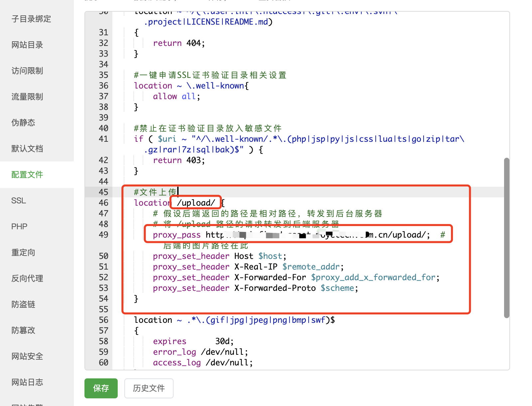
Task: Select the 流量限制 tab
Action: (27, 97)
